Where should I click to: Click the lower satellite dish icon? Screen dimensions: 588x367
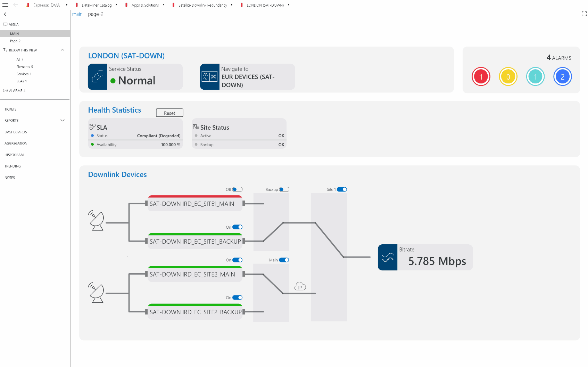click(96, 293)
